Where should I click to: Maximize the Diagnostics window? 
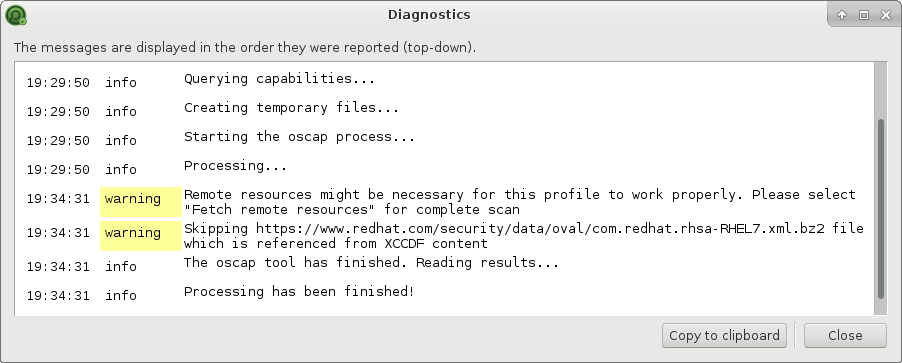click(863, 16)
